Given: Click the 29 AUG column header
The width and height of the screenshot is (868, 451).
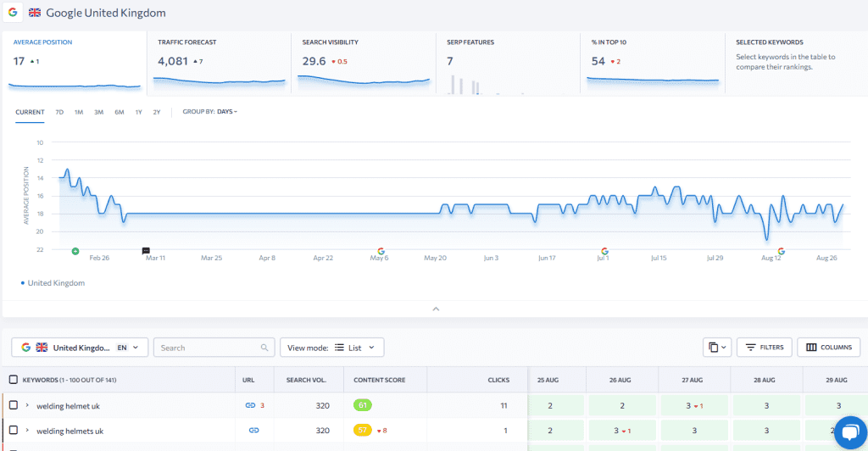Looking at the screenshot, I should point(837,380).
